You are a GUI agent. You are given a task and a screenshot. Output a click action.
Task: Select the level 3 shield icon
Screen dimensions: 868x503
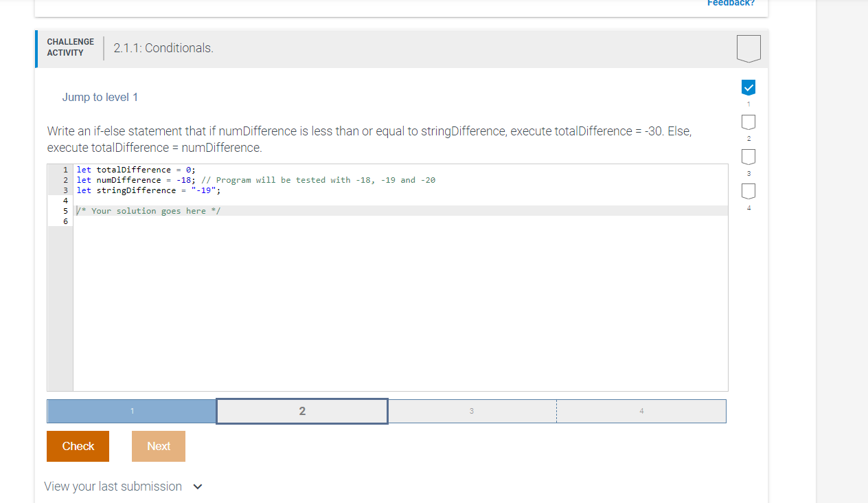click(748, 156)
